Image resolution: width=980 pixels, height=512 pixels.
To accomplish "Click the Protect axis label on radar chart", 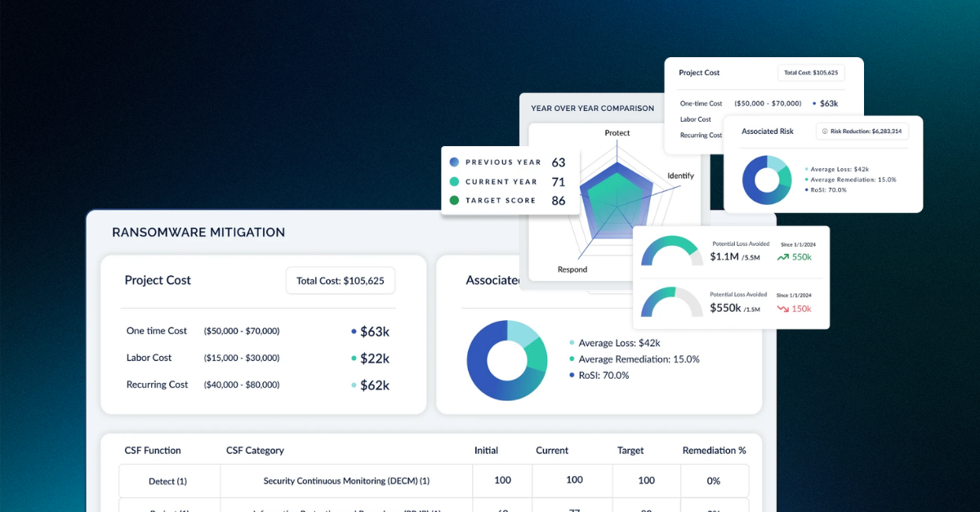I will (617, 133).
